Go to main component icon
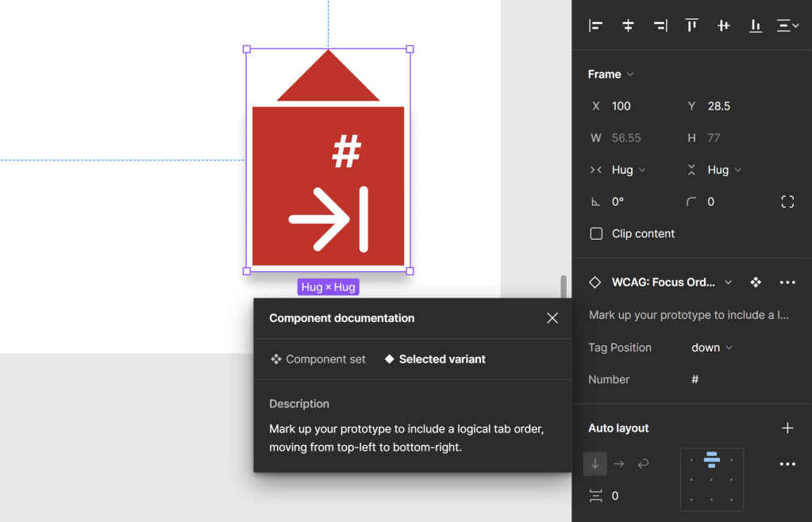This screenshot has height=522, width=812. point(756,282)
